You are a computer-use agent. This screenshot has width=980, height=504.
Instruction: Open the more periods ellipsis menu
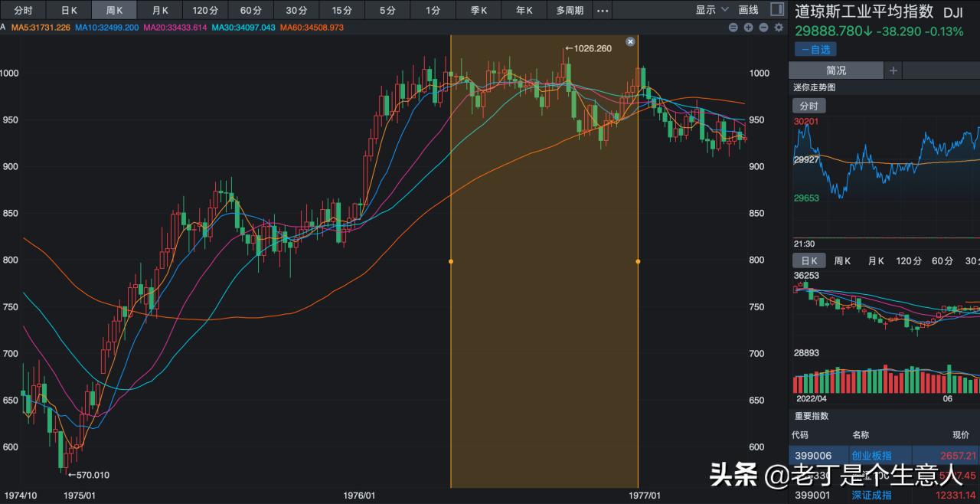pos(603,10)
